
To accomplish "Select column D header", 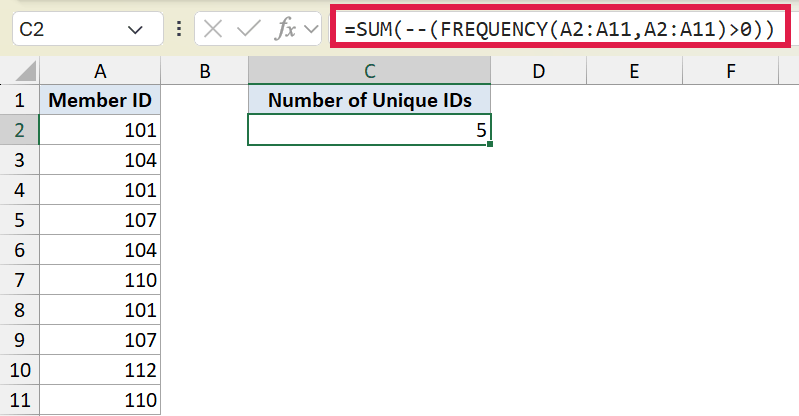I will tap(539, 71).
